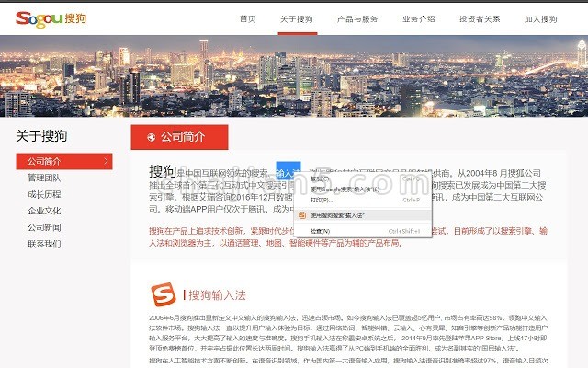Select 企业文化 in the sidebar
The height and width of the screenshot is (368, 588).
(x=44, y=211)
